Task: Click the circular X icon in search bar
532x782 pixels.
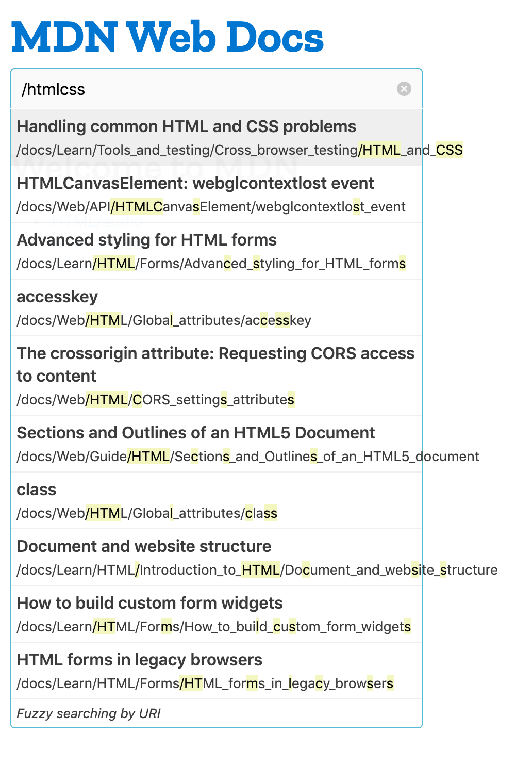Action: pos(405,89)
